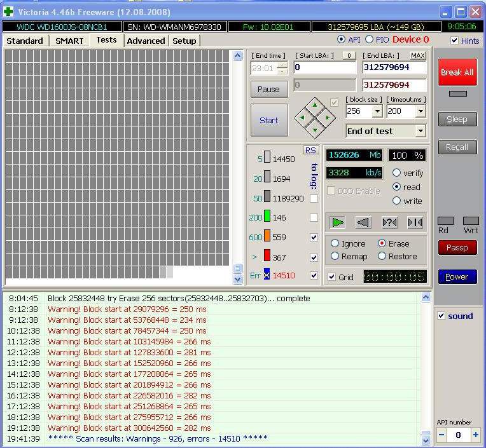Select the Remap bad block option
Screen dimensions: 486x448
[x=335, y=256]
